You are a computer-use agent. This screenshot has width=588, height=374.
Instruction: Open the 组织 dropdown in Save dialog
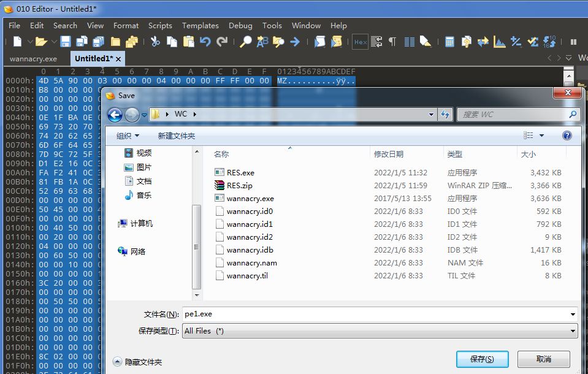[128, 135]
